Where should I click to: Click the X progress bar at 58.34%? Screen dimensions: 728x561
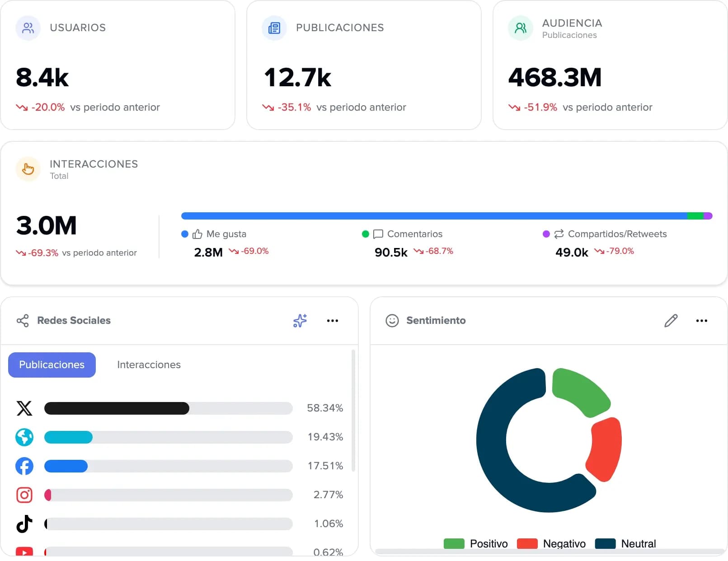tap(169, 408)
